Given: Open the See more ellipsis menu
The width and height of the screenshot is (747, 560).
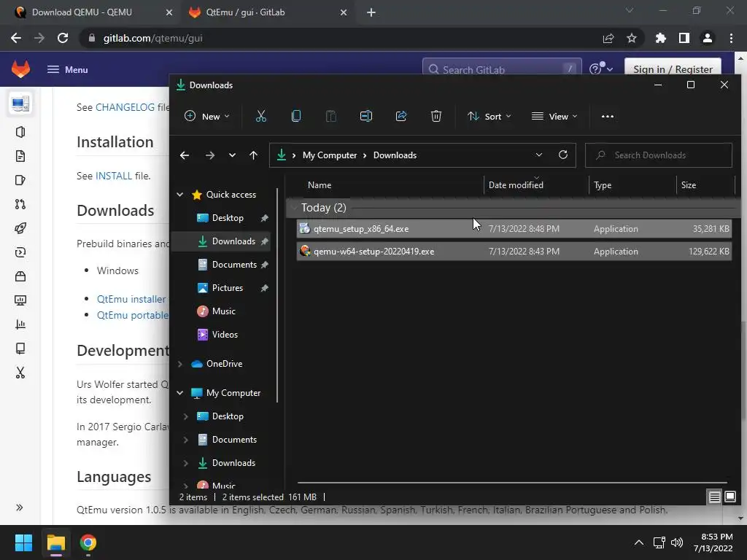Looking at the screenshot, I should [608, 116].
